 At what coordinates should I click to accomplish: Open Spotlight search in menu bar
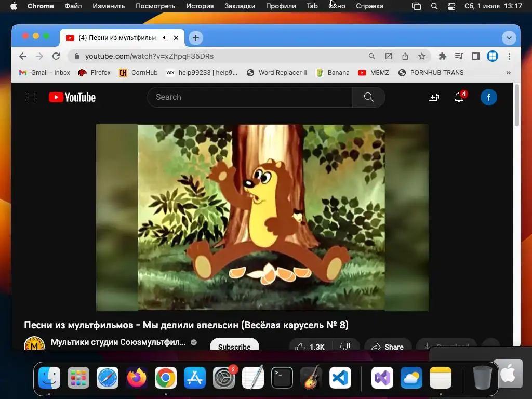pyautogui.click(x=434, y=6)
